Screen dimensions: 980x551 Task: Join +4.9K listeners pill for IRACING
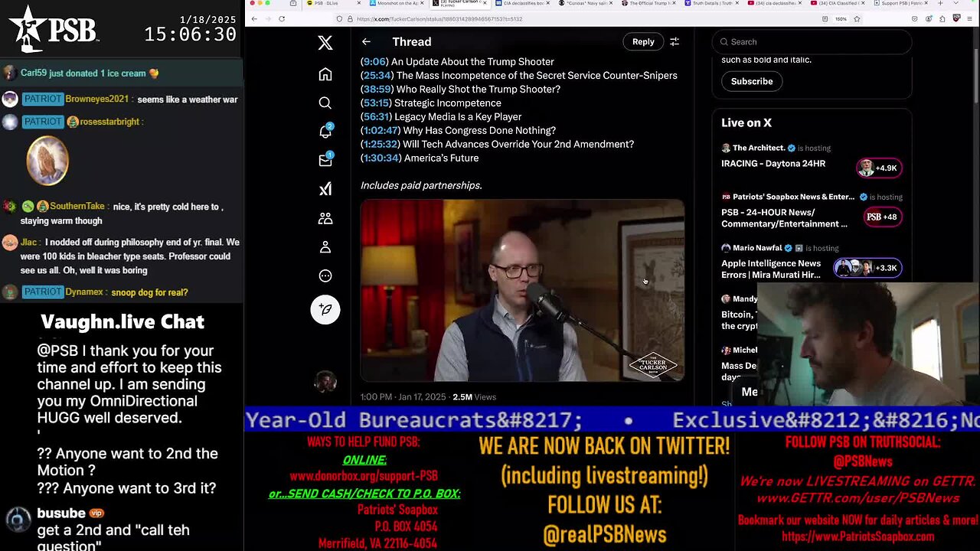coord(879,168)
